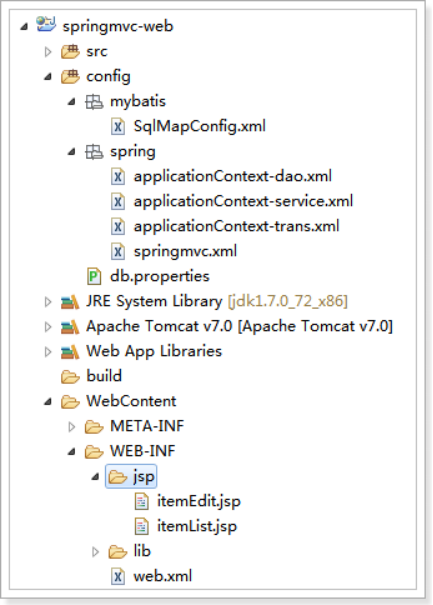Click the applicationContext-dao.xml file icon
Screen dimensions: 433x605
point(118,177)
